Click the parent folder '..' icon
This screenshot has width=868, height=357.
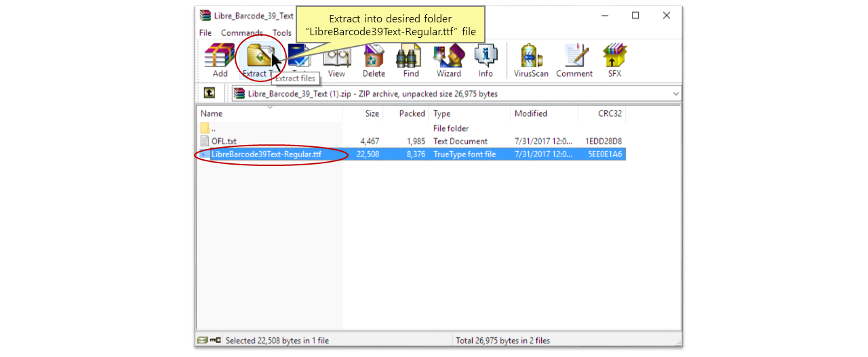tap(205, 128)
